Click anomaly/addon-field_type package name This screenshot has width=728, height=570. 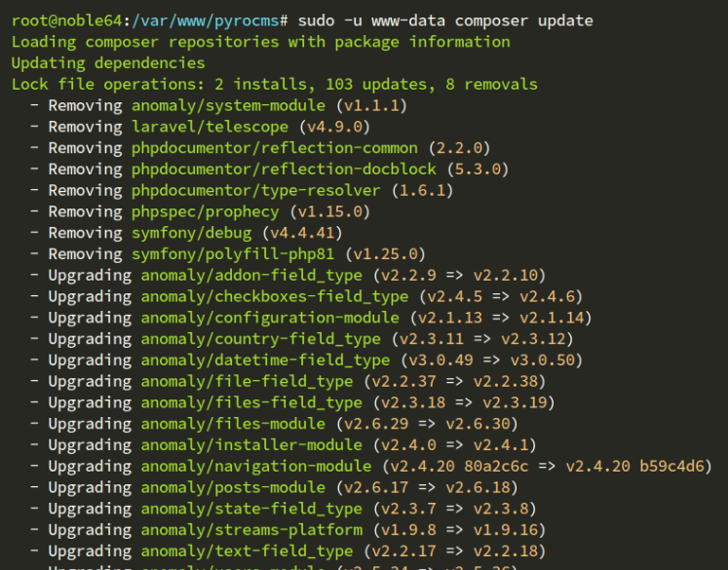tap(250, 275)
